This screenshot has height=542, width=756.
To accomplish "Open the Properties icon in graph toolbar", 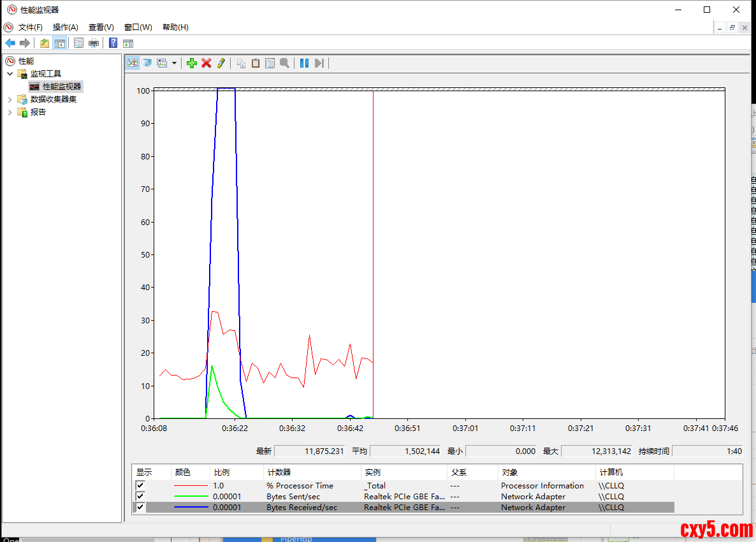I will [x=270, y=63].
